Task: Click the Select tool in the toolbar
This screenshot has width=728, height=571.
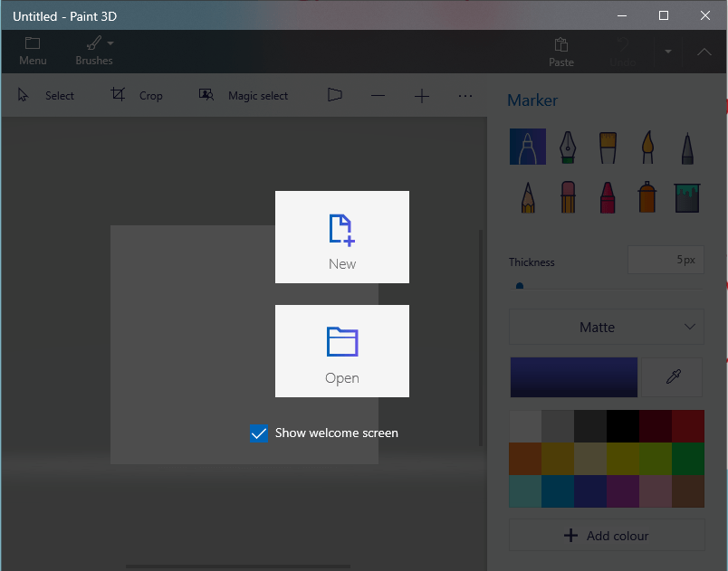Action: pyautogui.click(x=47, y=95)
